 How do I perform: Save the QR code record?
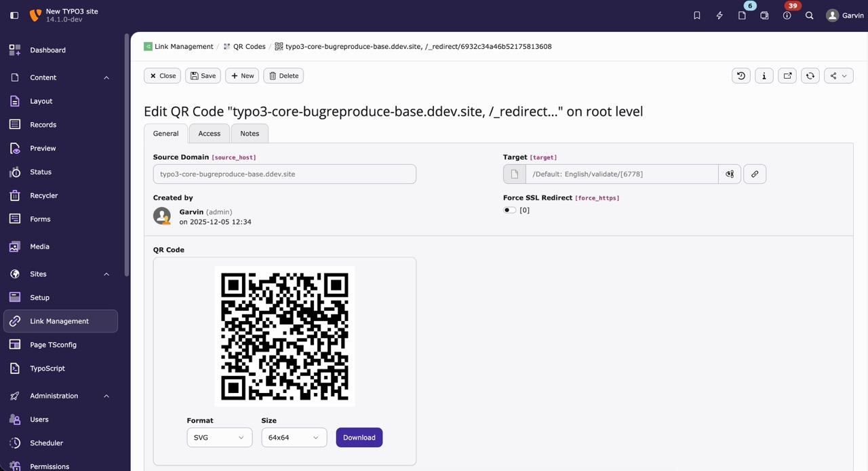pos(202,75)
